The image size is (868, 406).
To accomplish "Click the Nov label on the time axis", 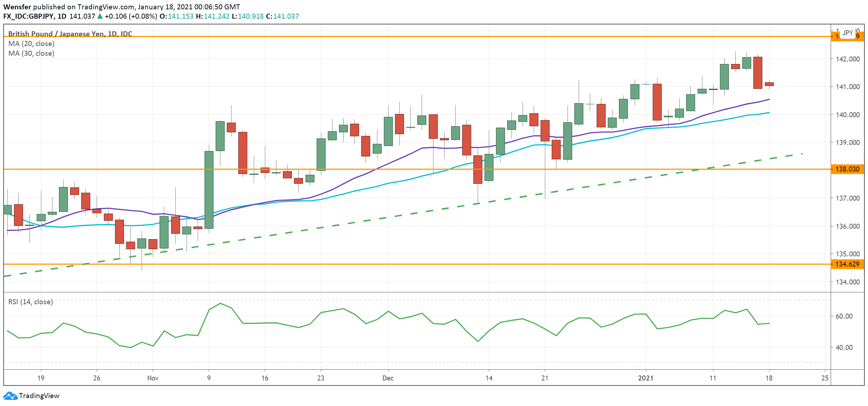I will coord(153,378).
